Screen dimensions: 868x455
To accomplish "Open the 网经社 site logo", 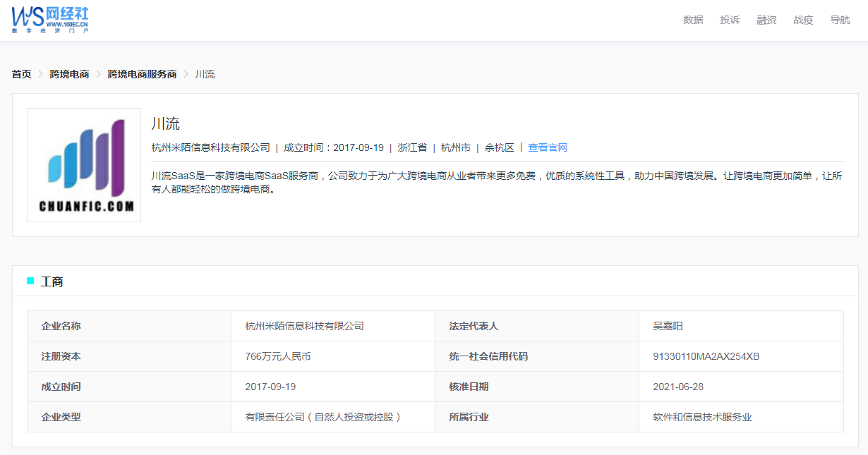I will pyautogui.click(x=50, y=20).
